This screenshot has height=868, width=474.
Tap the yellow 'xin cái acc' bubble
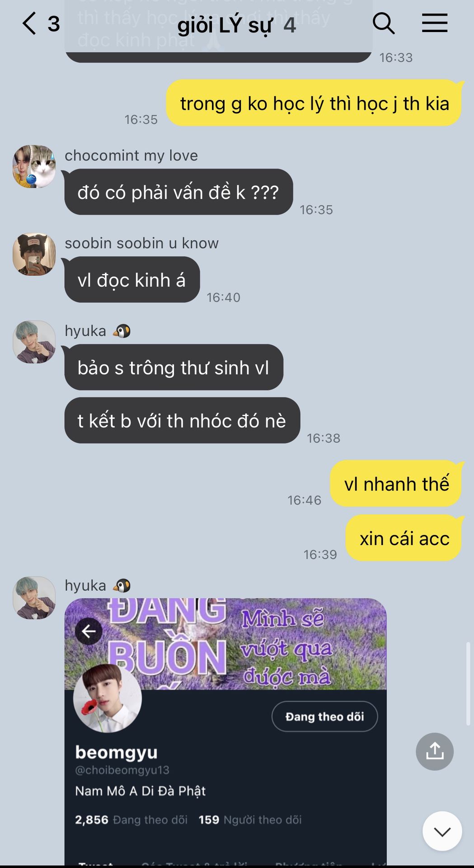[404, 538]
